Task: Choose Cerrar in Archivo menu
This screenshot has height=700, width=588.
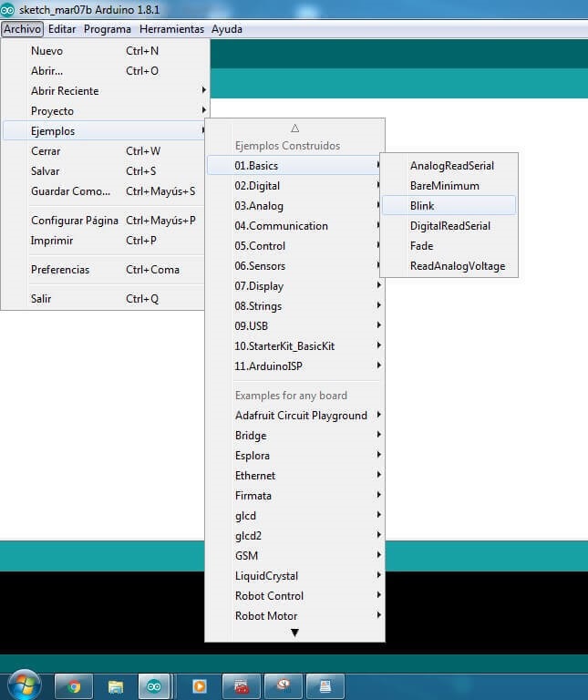Action: tap(104, 151)
